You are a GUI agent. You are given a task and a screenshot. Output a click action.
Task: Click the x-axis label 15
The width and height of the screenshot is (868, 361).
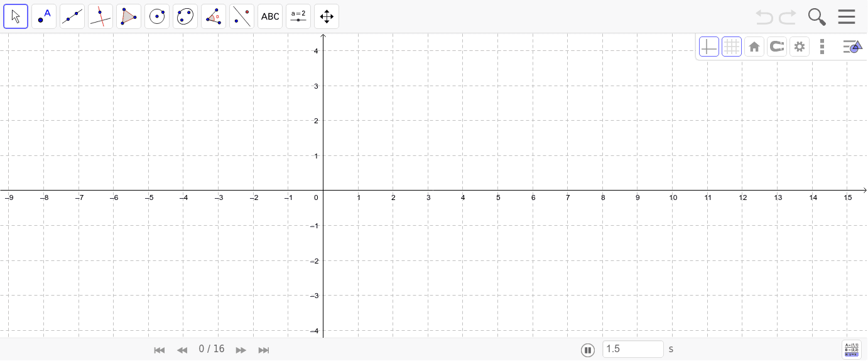pyautogui.click(x=848, y=197)
